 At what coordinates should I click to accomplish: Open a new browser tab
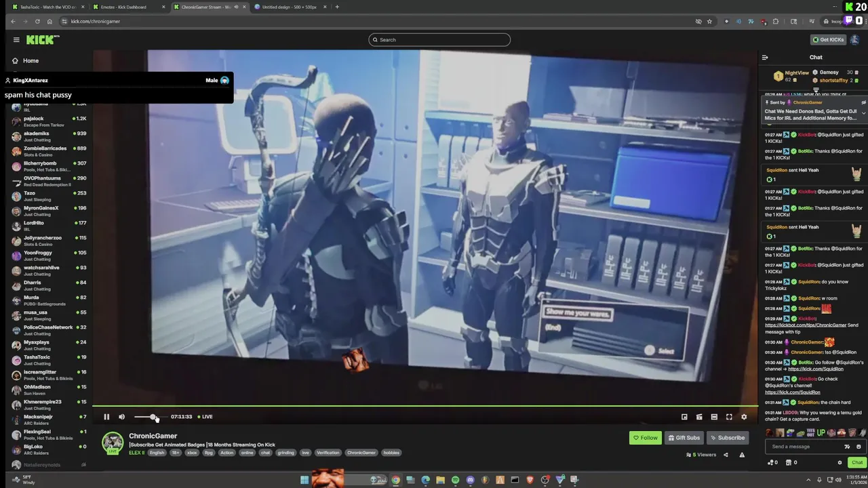(337, 7)
